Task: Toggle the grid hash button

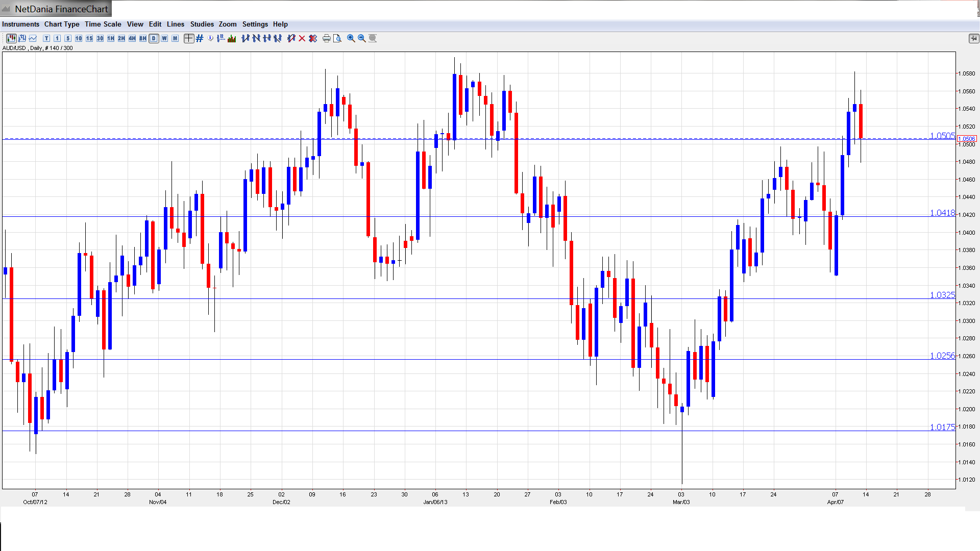Action: pyautogui.click(x=200, y=38)
